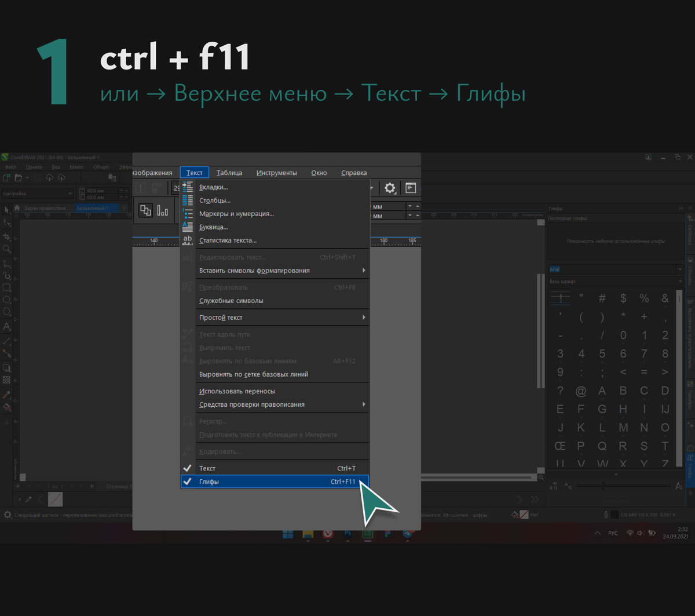Open Photoshop from the taskbar
695x616 pixels.
(x=348, y=533)
